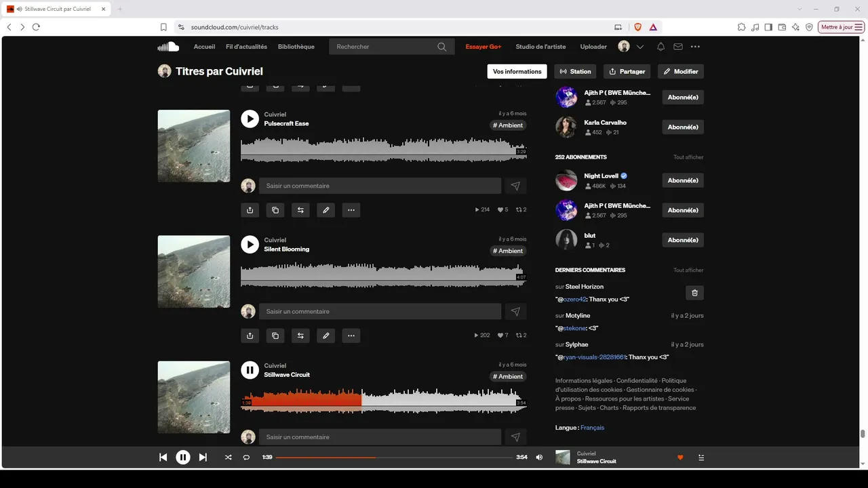Click Essayer Go+ link
This screenshot has height=488, width=868.
click(484, 47)
